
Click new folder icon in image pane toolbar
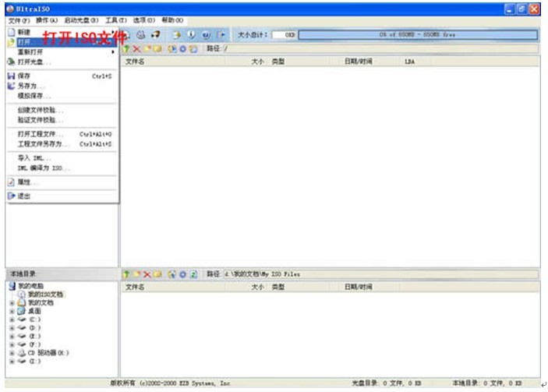pyautogui.click(x=147, y=49)
